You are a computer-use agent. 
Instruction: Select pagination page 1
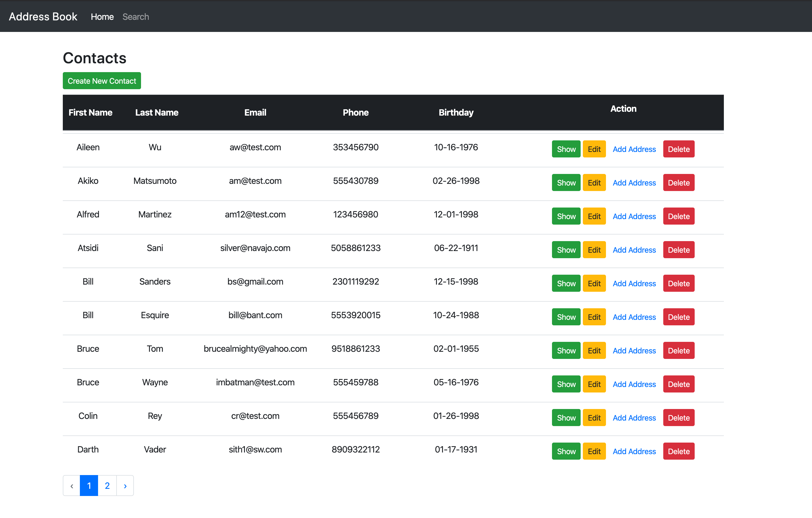(x=89, y=486)
